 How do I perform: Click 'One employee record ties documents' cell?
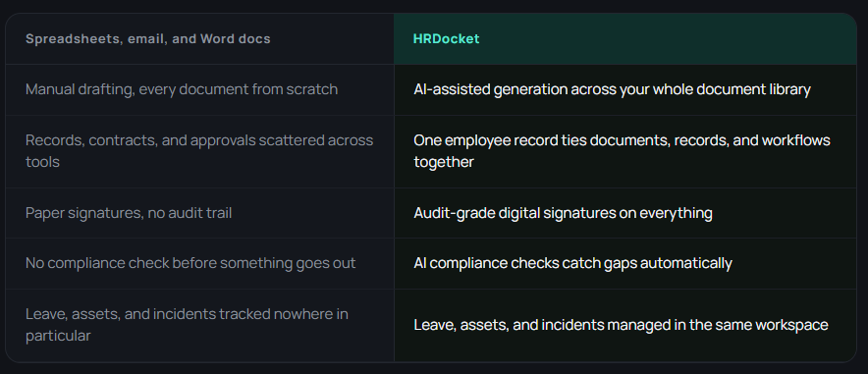coord(625,151)
